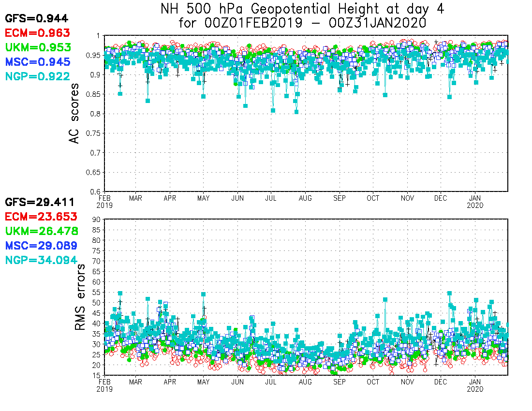Click the 'RMS errors' y-axis label

pos(80,297)
